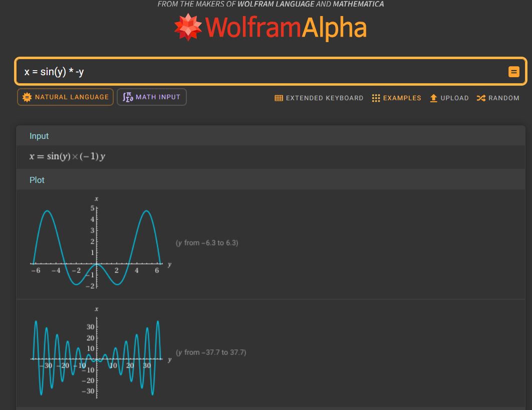
Task: Click the upload arrow icon
Action: coord(433,98)
